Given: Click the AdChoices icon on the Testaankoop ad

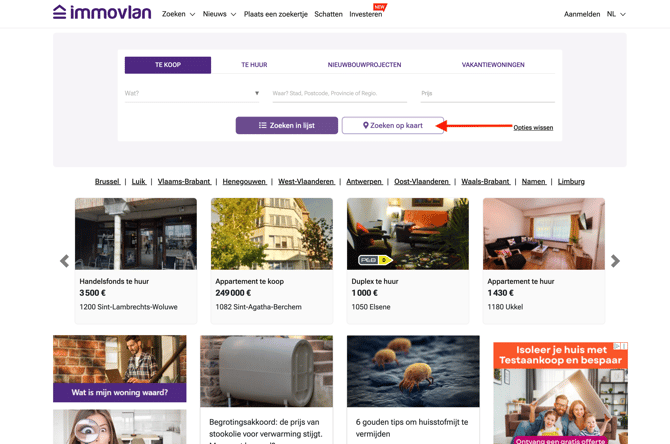Looking at the screenshot, I should [x=617, y=346].
